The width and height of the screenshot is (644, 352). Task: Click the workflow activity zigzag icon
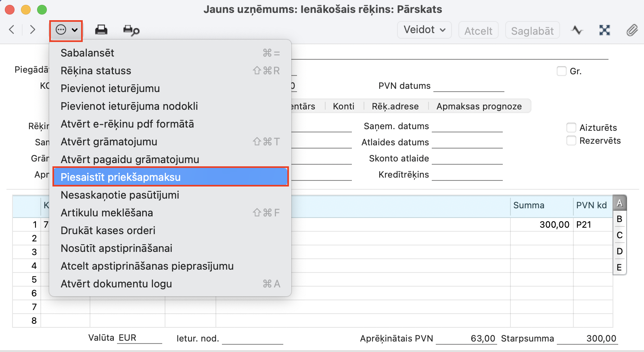(x=577, y=30)
